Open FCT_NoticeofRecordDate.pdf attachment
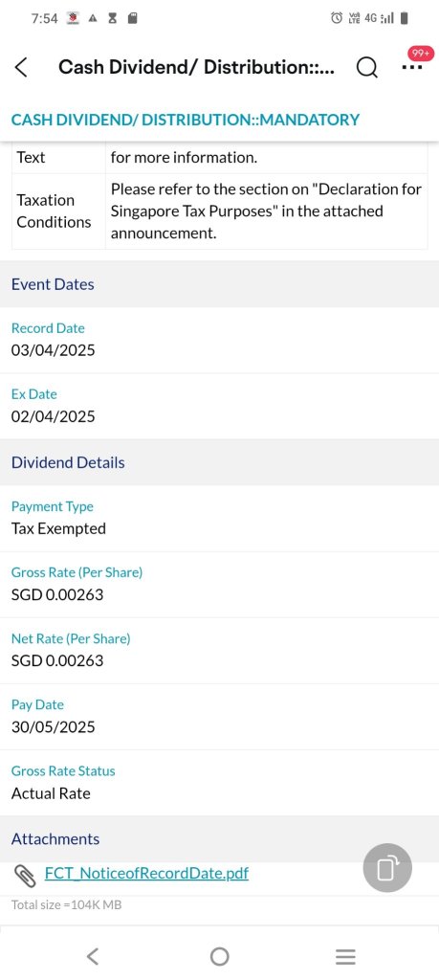 click(146, 873)
